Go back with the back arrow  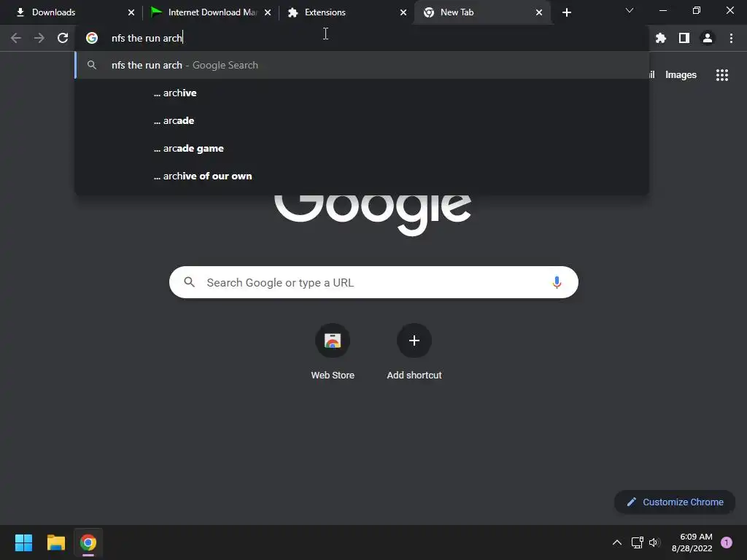pyautogui.click(x=16, y=38)
